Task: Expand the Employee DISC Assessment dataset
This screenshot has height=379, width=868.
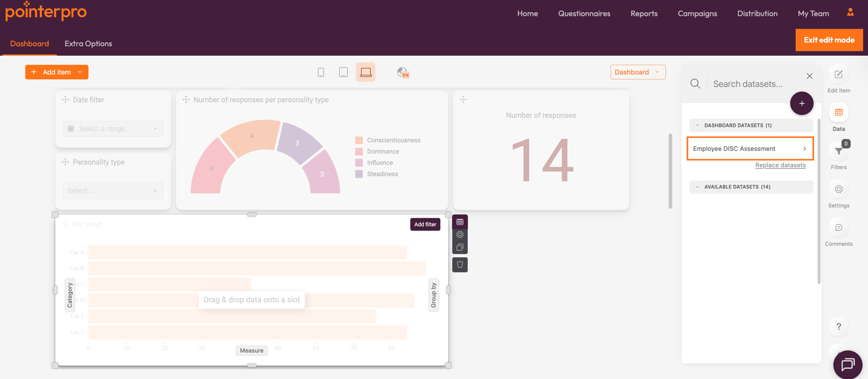Action: coord(750,149)
